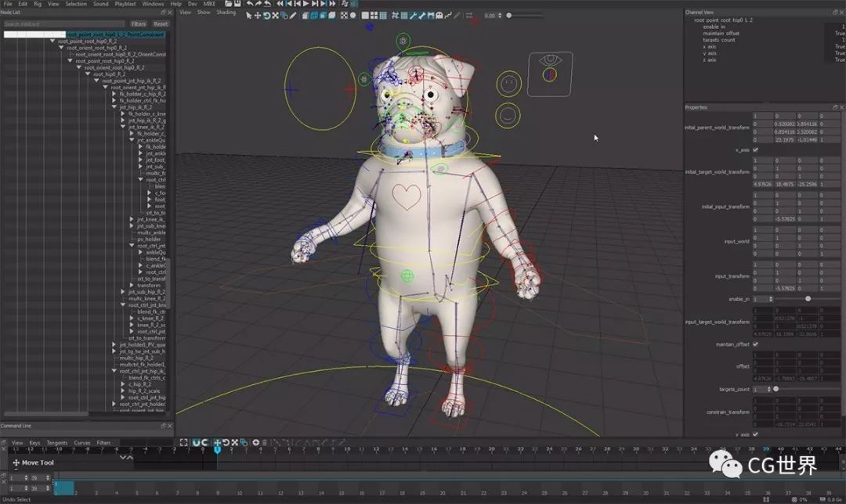The width and height of the screenshot is (846, 504).
Task: Jump to the first frame with rewind button
Action: click(x=280, y=4)
